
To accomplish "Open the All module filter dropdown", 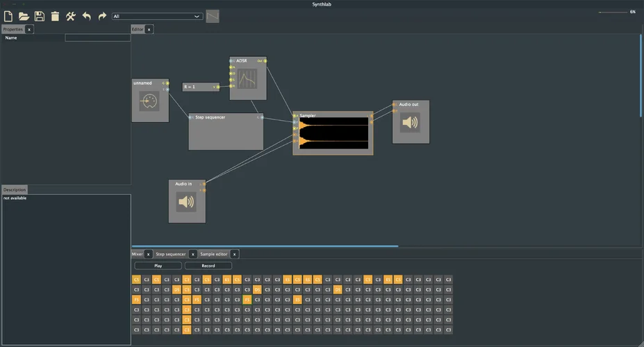I will click(x=157, y=17).
